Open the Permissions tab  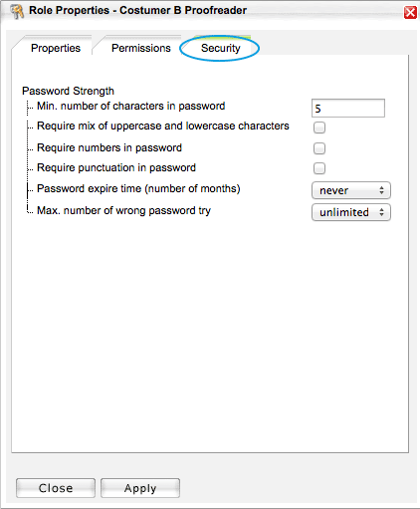point(141,48)
